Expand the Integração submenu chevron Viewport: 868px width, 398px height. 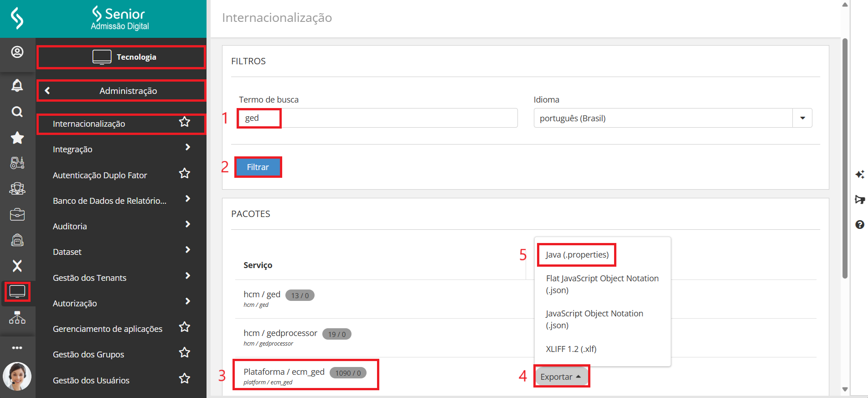click(188, 147)
